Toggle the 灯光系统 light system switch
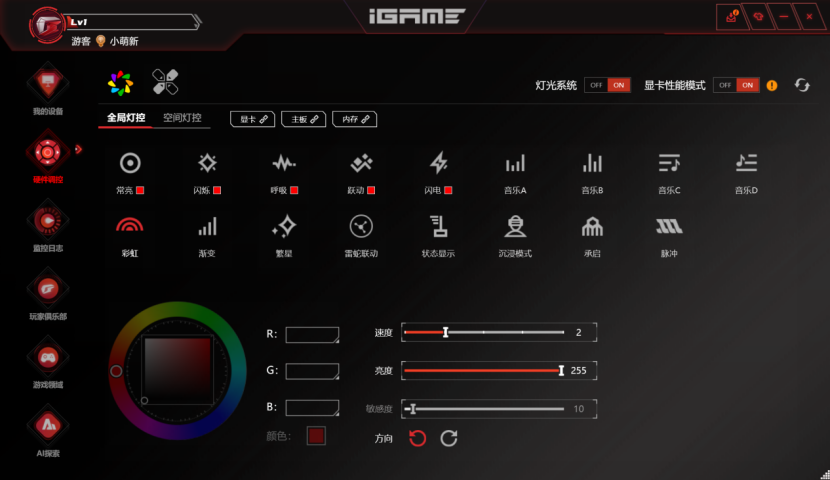This screenshot has height=480, width=830. point(607,85)
